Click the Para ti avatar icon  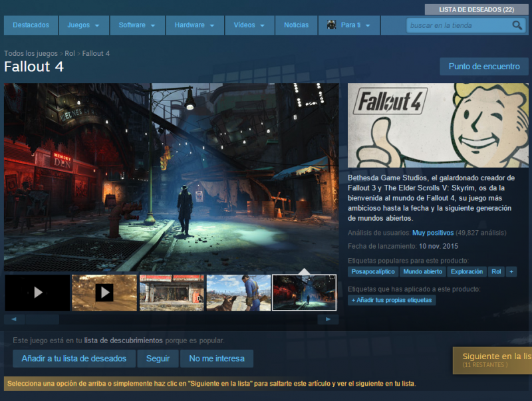point(331,25)
